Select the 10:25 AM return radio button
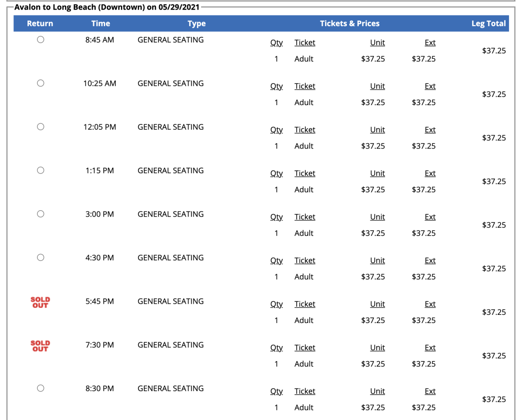The height and width of the screenshot is (420, 521). coord(41,83)
